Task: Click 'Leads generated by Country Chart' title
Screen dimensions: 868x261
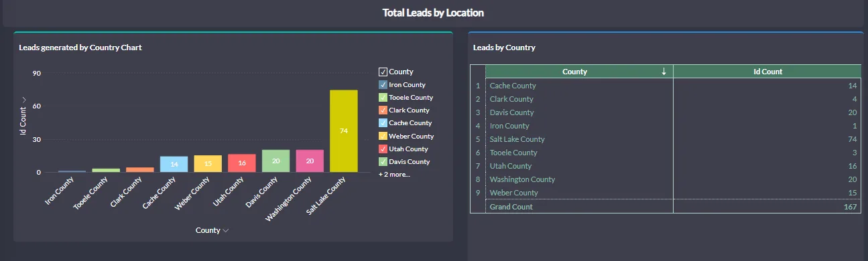Action: (x=80, y=48)
